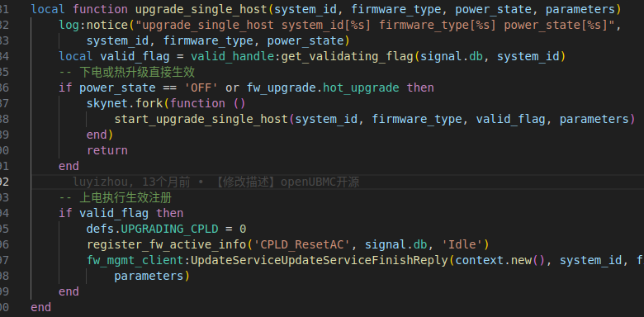Click the valid_handle identifier
Image resolution: width=644 pixels, height=317 pixels.
coord(232,56)
